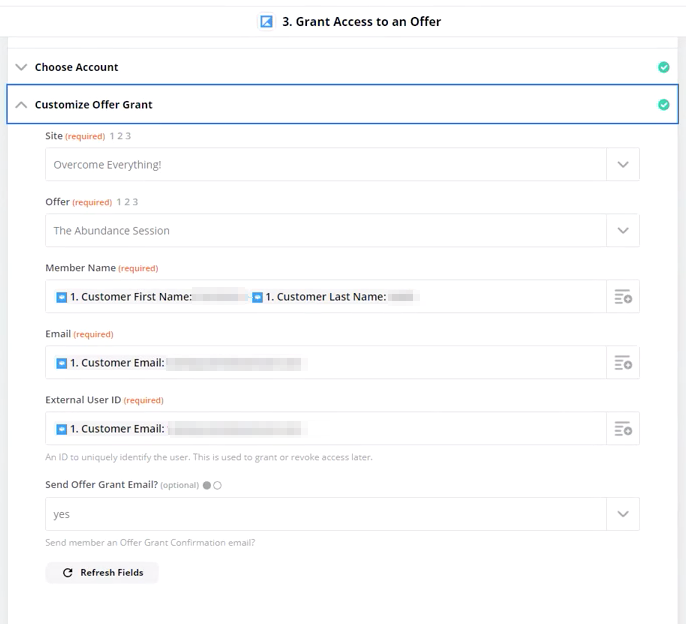Select the filled radio next to Send Offer Grant Email
The height and width of the screenshot is (624, 686).
point(207,485)
